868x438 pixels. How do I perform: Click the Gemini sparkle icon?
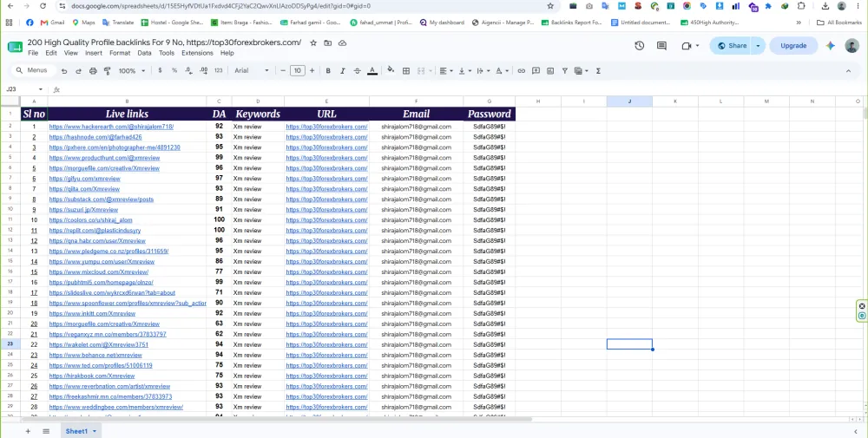[830, 46]
